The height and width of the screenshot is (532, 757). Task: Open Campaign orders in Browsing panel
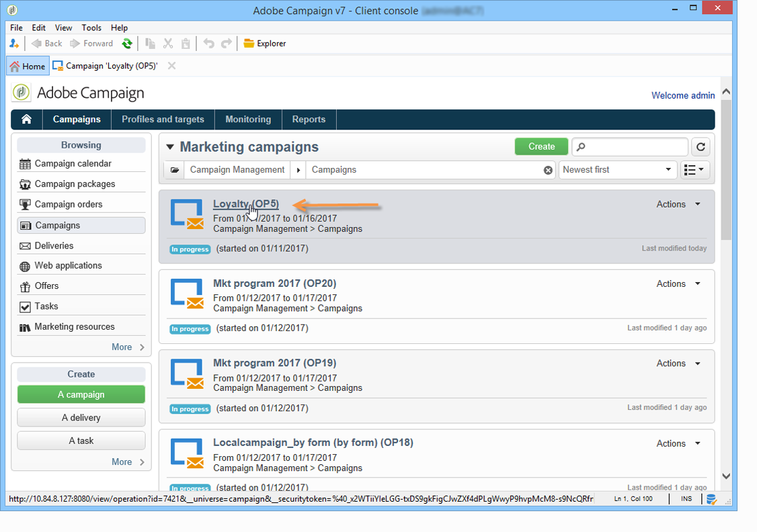[x=81, y=204]
